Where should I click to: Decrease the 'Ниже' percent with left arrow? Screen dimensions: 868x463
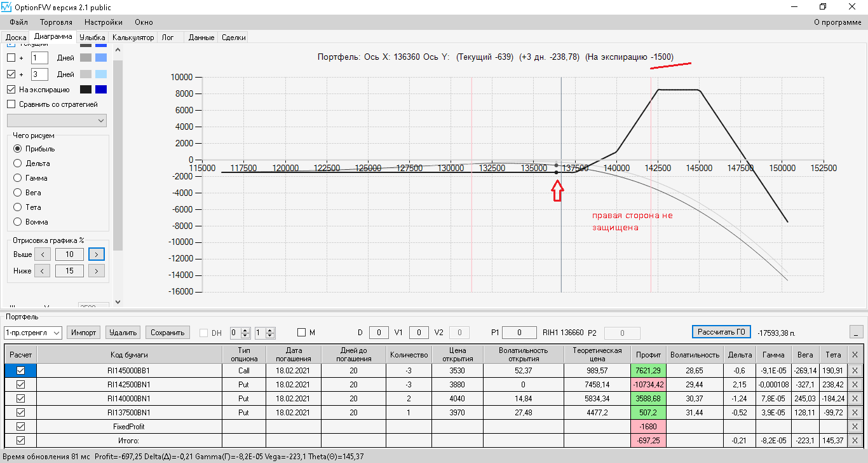point(42,271)
